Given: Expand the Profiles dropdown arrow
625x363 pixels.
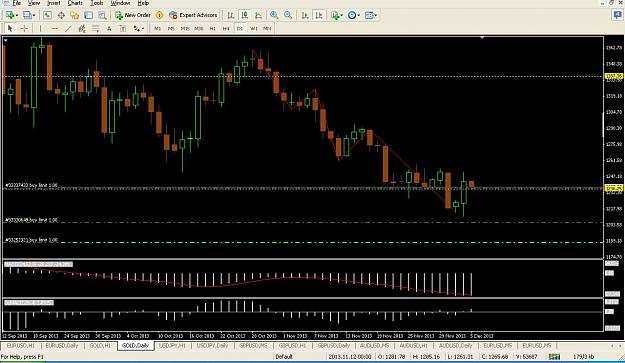Looking at the screenshot, I should [x=34, y=16].
